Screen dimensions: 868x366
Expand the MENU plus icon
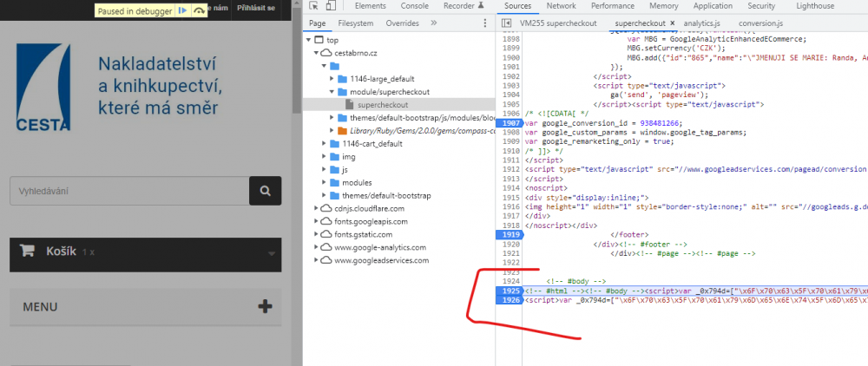[266, 306]
